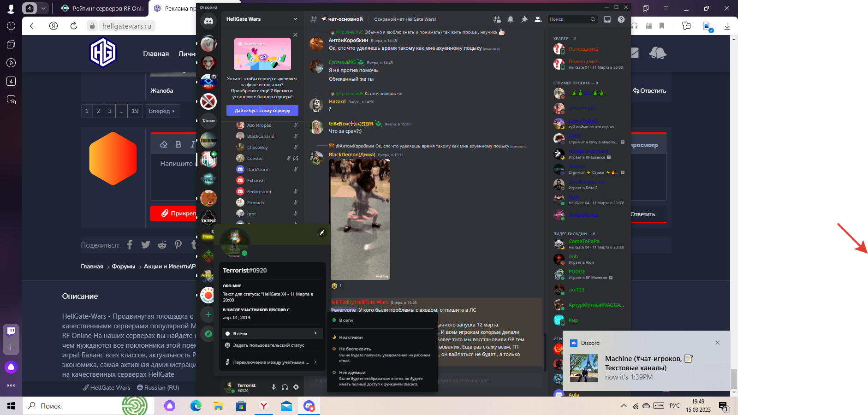Open Discord inbox icon
The height and width of the screenshot is (415, 868).
(607, 19)
